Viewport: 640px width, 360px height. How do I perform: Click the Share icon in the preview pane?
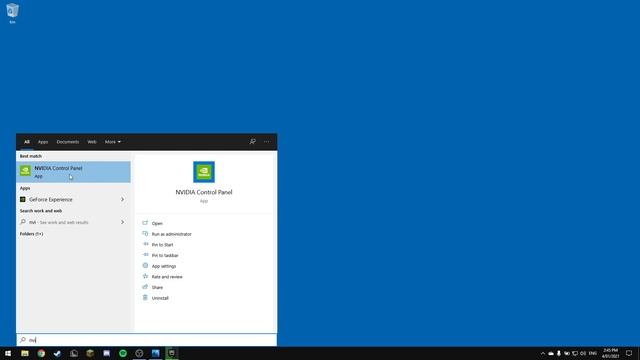pos(145,287)
